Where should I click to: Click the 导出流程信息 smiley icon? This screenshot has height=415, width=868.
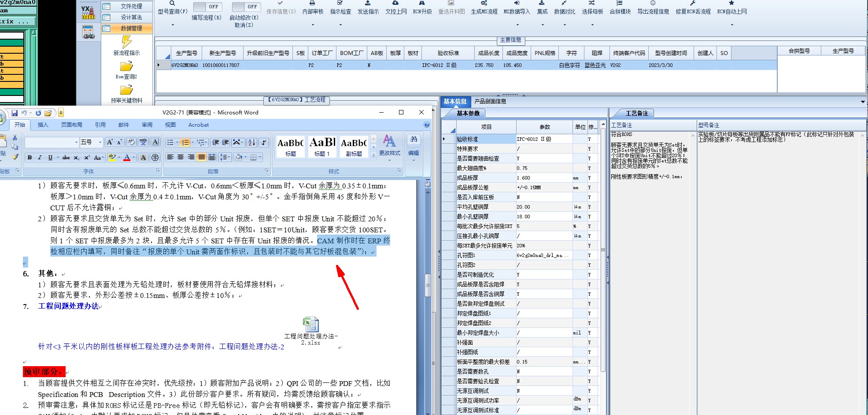653,3
